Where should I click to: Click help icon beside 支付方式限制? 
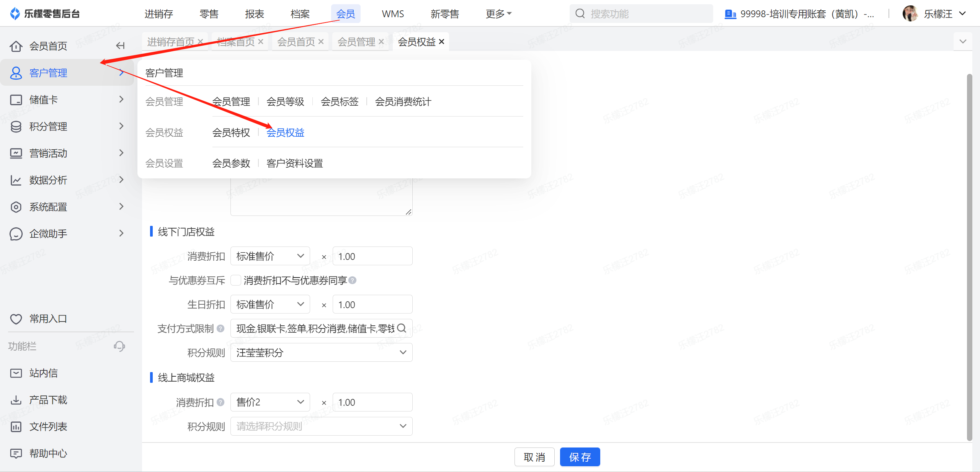pos(220,328)
